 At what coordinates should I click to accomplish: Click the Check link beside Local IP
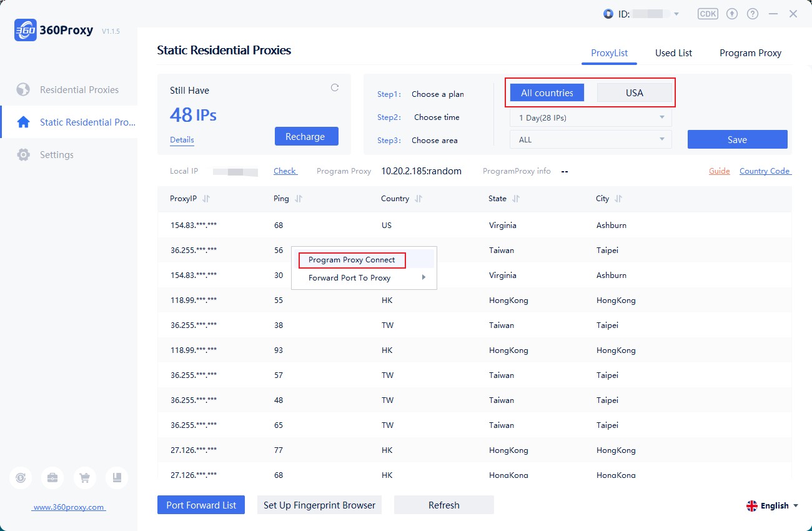tap(285, 171)
